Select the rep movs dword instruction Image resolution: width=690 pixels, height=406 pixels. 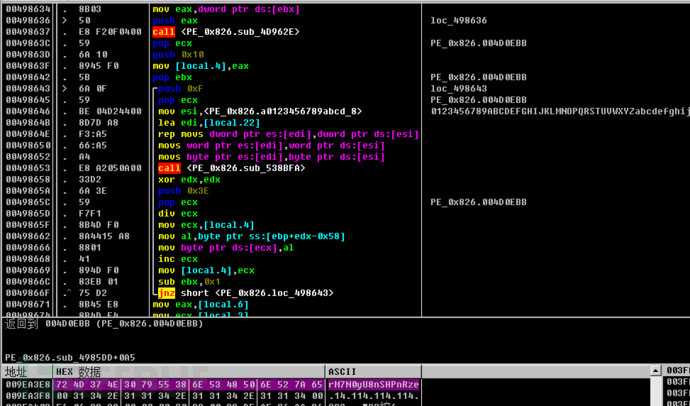(288, 134)
